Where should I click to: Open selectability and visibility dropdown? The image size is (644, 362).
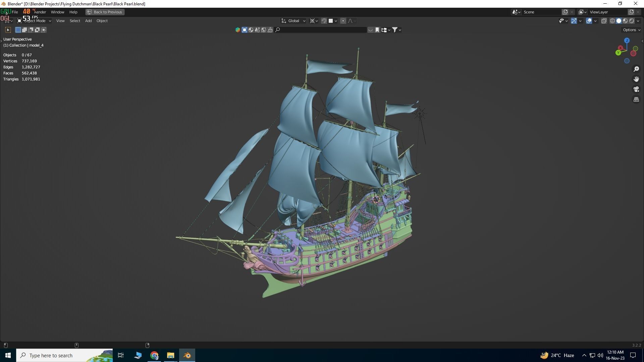point(563,21)
